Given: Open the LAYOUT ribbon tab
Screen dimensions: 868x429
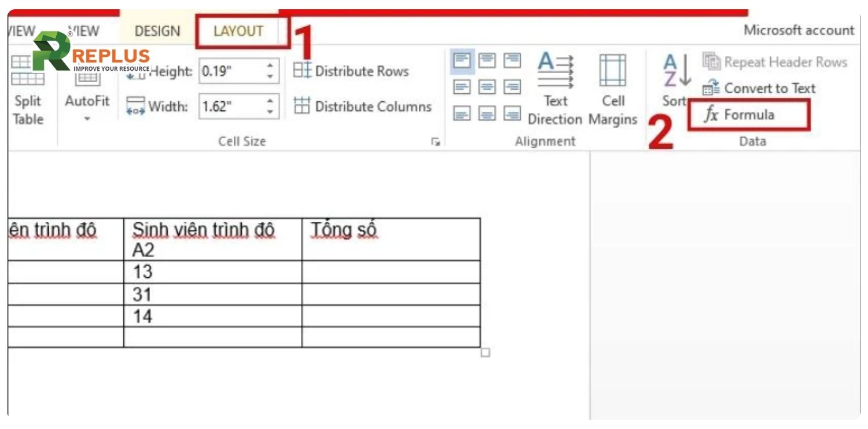Looking at the screenshot, I should pyautogui.click(x=238, y=31).
